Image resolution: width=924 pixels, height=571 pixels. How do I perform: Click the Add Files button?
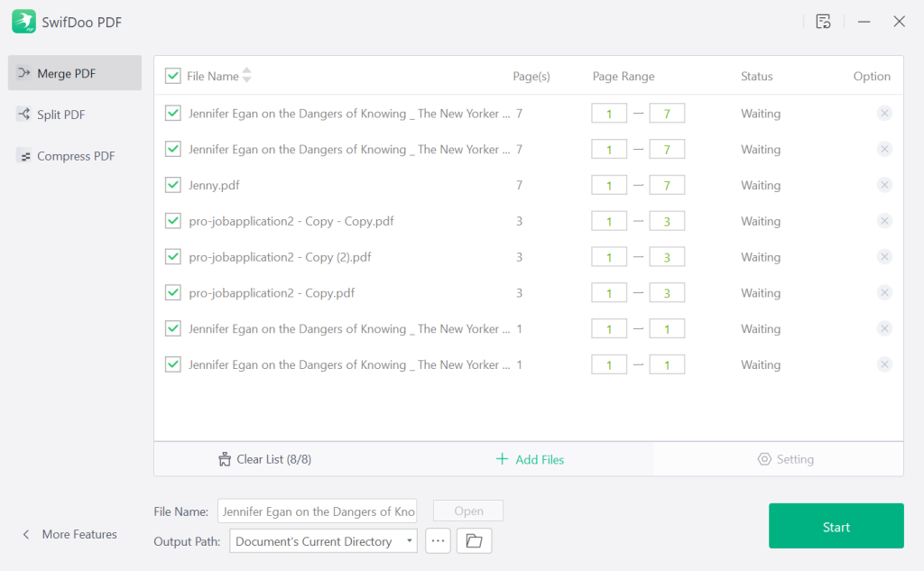[530, 459]
